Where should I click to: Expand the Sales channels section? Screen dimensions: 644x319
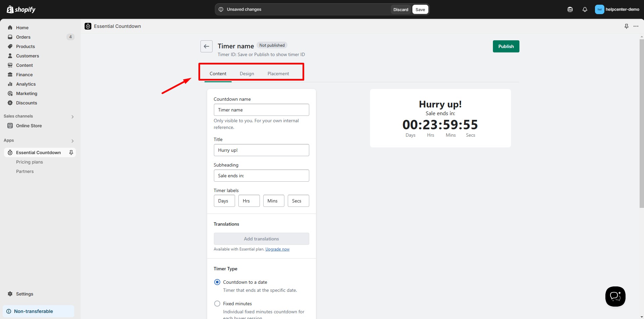click(73, 117)
